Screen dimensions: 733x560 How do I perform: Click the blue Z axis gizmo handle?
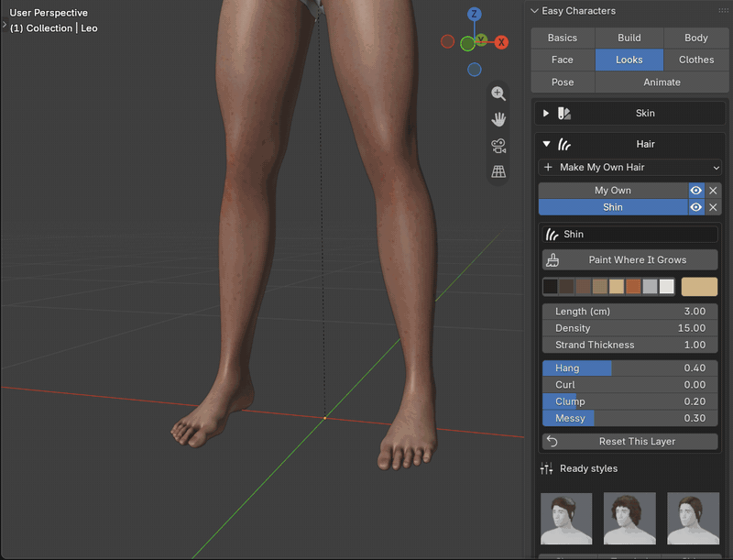474,14
